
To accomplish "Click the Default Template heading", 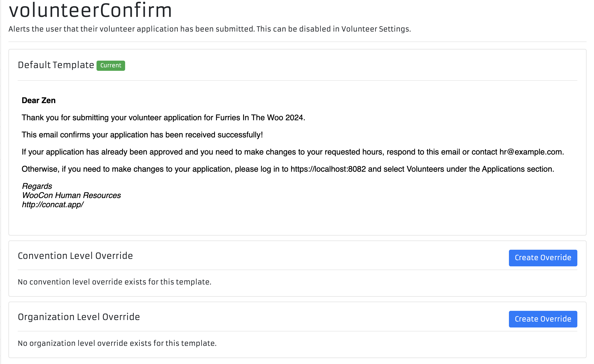I will [x=56, y=65].
